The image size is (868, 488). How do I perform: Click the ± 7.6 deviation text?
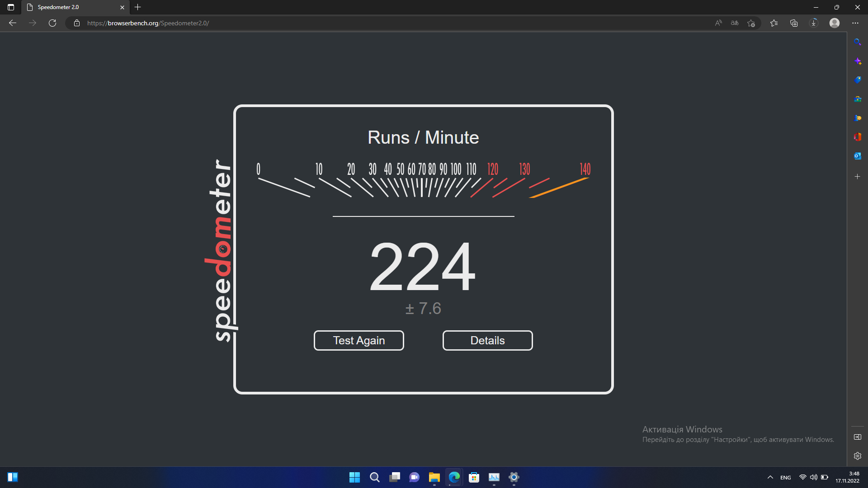[x=423, y=308]
